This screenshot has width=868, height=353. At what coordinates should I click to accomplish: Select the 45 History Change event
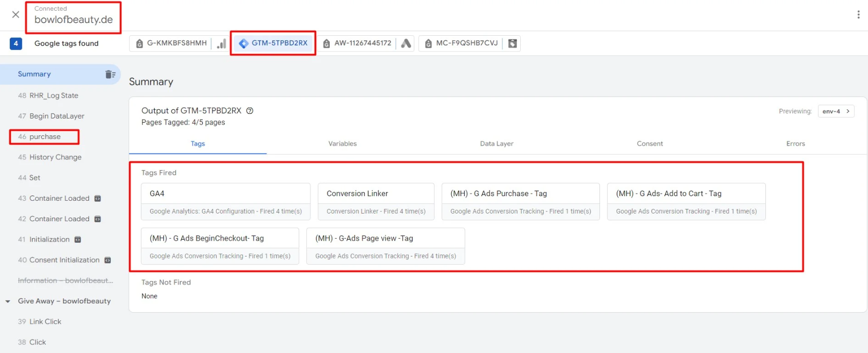click(55, 157)
